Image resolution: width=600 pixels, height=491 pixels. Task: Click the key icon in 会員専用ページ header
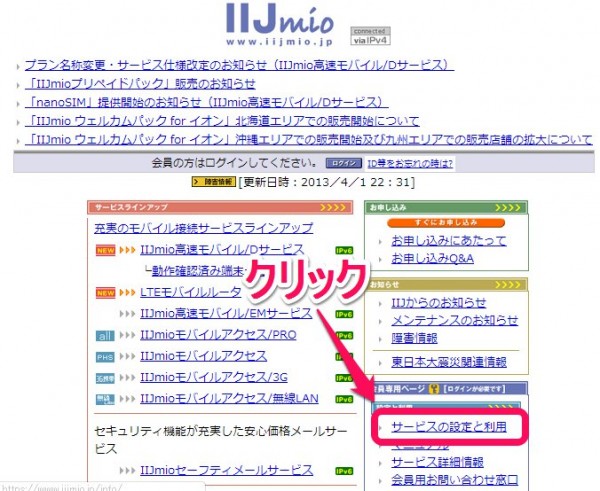coord(434,389)
